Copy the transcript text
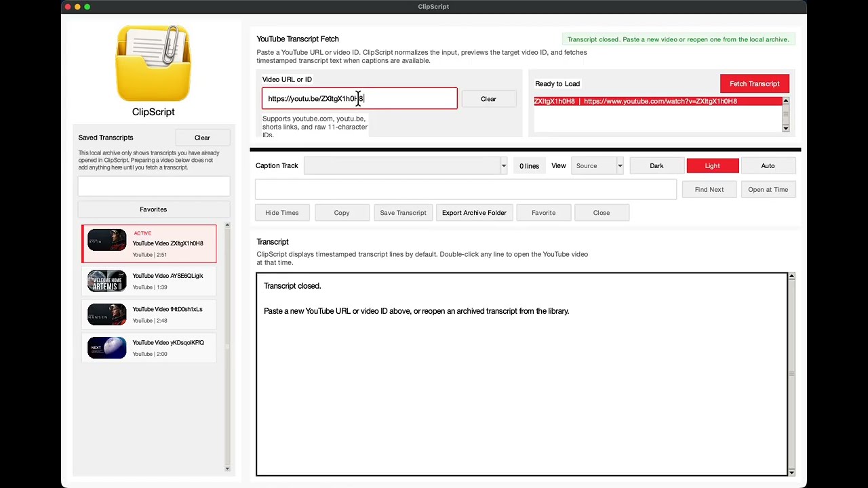Image resolution: width=868 pixels, height=488 pixels. point(342,213)
